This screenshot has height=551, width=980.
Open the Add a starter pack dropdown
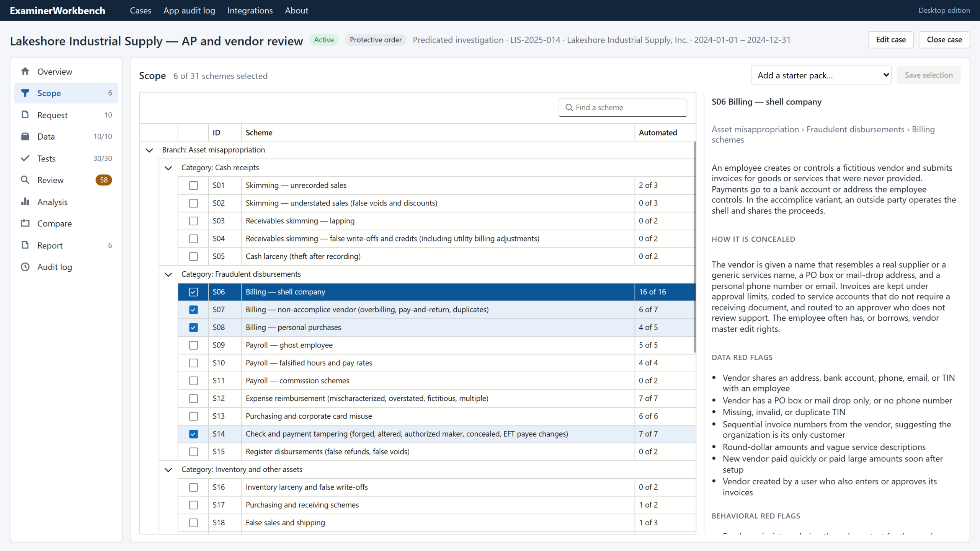pos(821,75)
